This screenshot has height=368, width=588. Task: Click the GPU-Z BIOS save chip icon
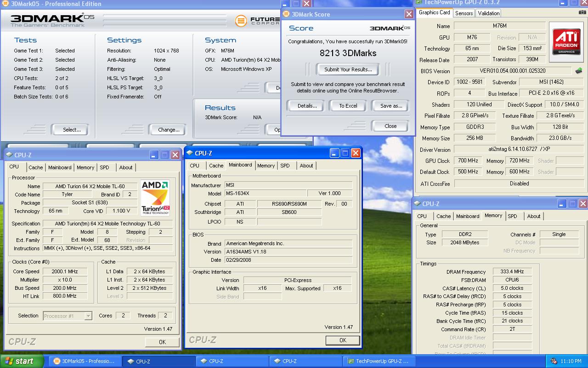pyautogui.click(x=579, y=71)
